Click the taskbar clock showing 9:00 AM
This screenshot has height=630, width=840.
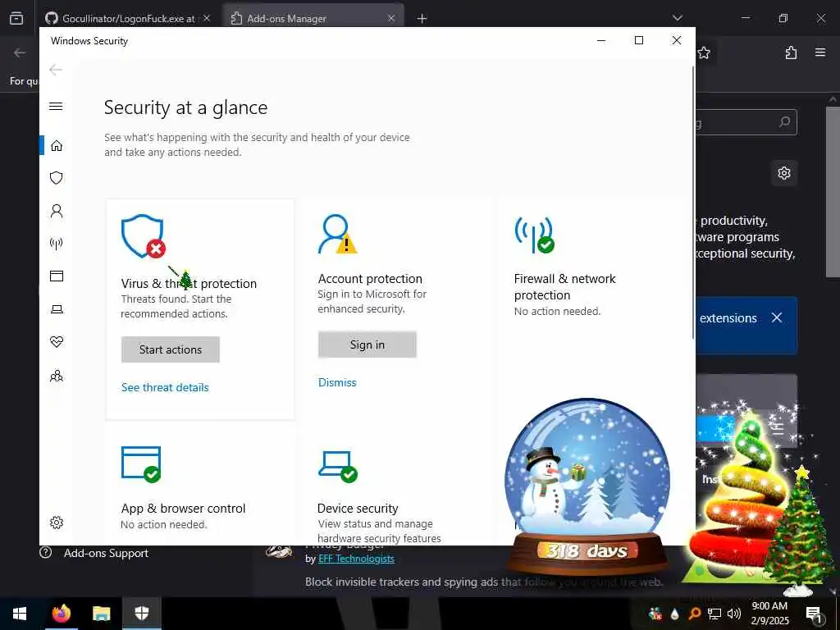(769, 614)
